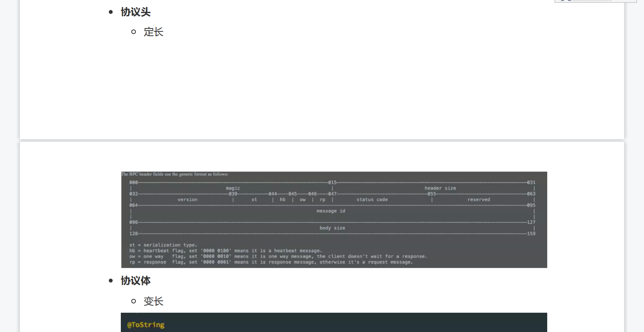The image size is (644, 332).
Task: Click the 'reserved' field label
Action: point(479,200)
